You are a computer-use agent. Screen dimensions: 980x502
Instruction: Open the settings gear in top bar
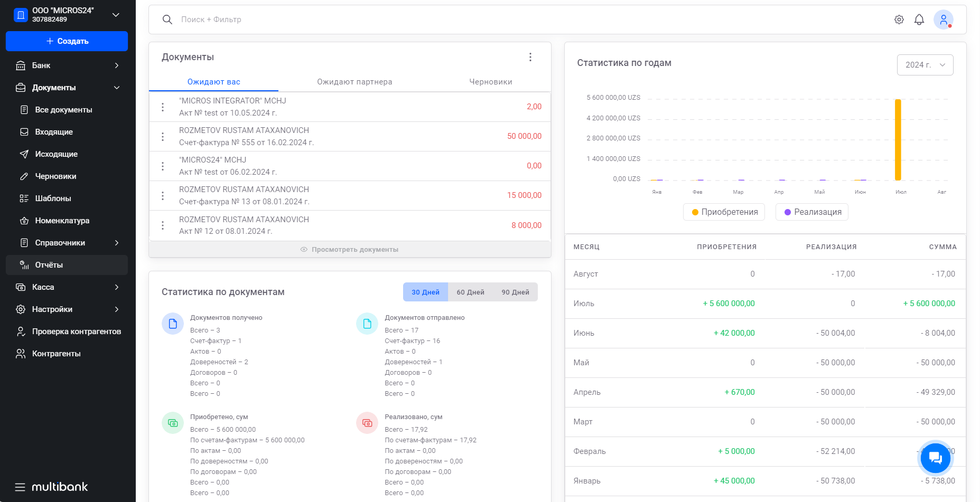[899, 20]
